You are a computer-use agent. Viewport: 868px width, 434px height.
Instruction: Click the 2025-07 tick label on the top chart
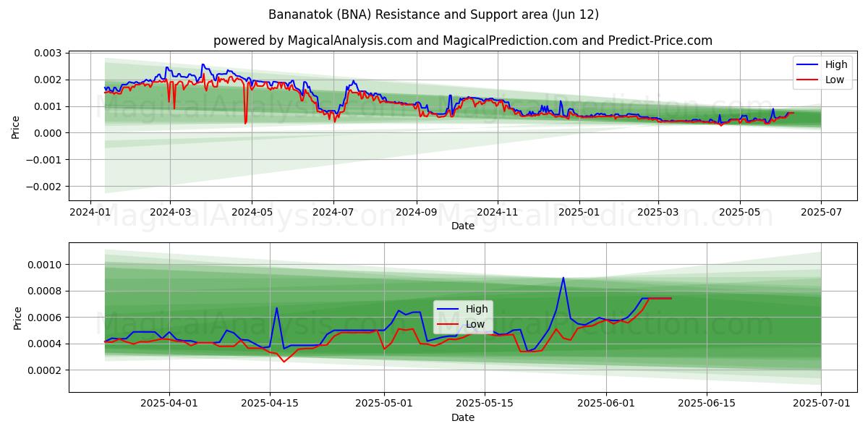(821, 212)
